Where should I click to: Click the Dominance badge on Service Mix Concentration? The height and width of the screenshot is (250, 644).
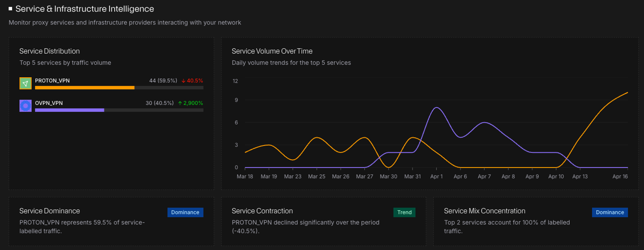[x=610, y=212]
